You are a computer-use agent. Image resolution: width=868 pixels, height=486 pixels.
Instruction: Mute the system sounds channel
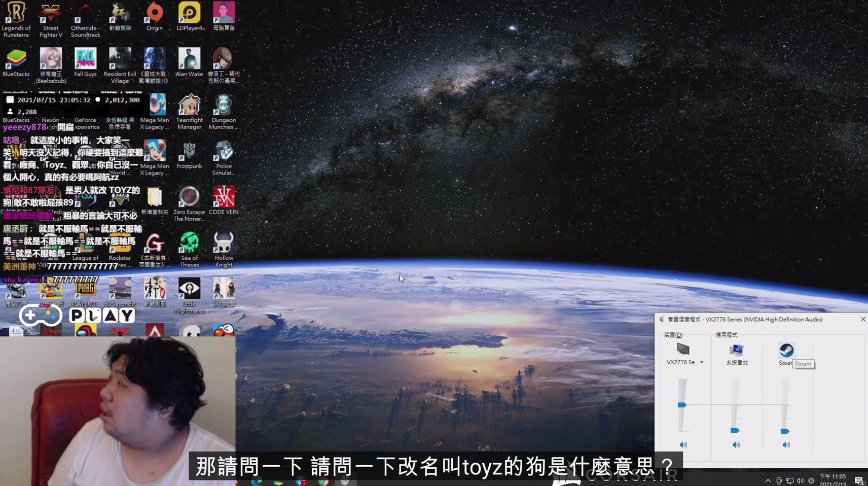point(736,445)
